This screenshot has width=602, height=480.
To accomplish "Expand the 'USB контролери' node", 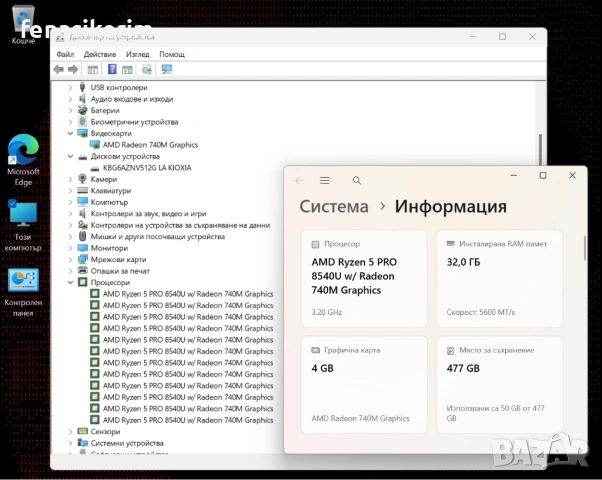I will 70,88.
